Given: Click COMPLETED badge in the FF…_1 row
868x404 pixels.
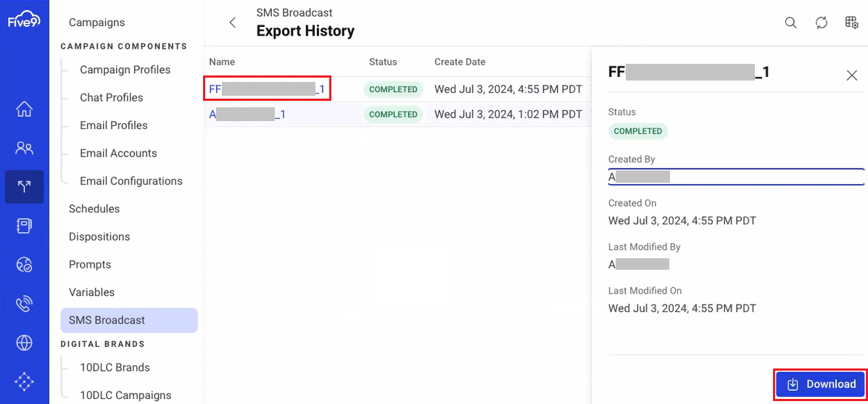Looking at the screenshot, I should point(393,89).
